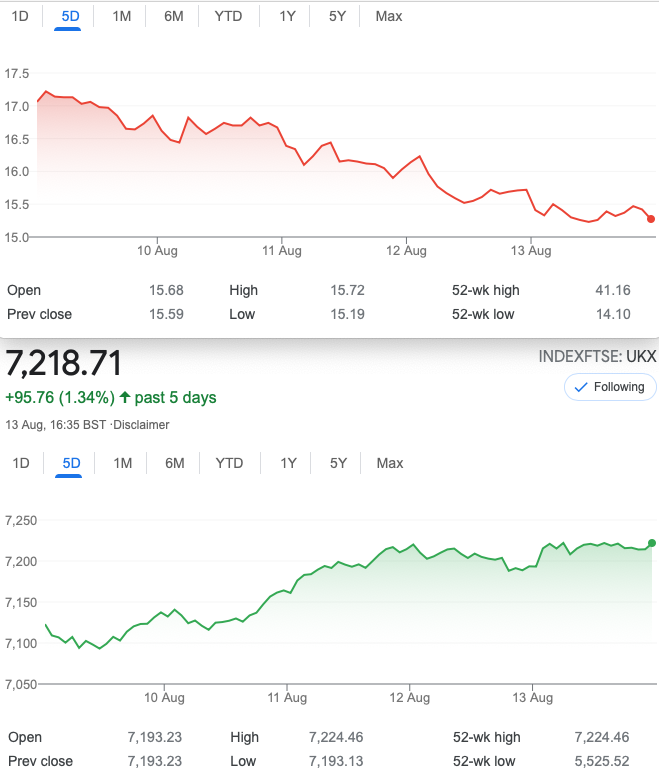This screenshot has width=659, height=770.
Task: Select 1M range on the top chart
Action: point(122,16)
